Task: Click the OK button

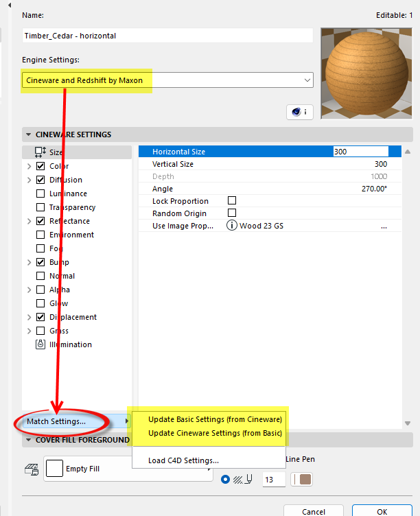Action: pyautogui.click(x=382, y=511)
